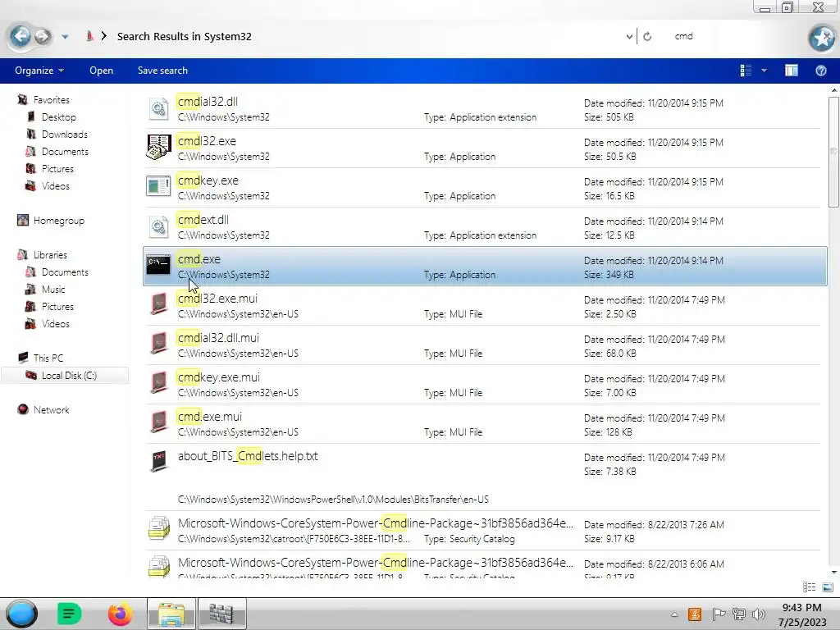Open Music library

click(53, 289)
